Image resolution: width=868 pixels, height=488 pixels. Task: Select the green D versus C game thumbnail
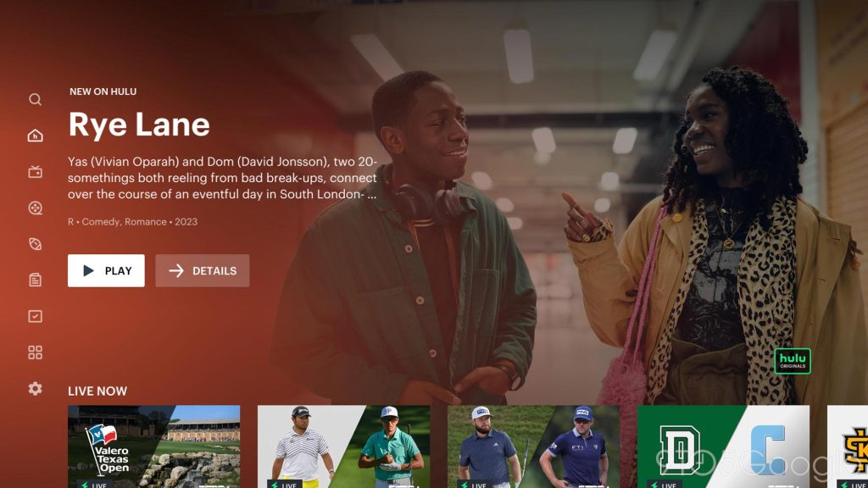(x=723, y=446)
